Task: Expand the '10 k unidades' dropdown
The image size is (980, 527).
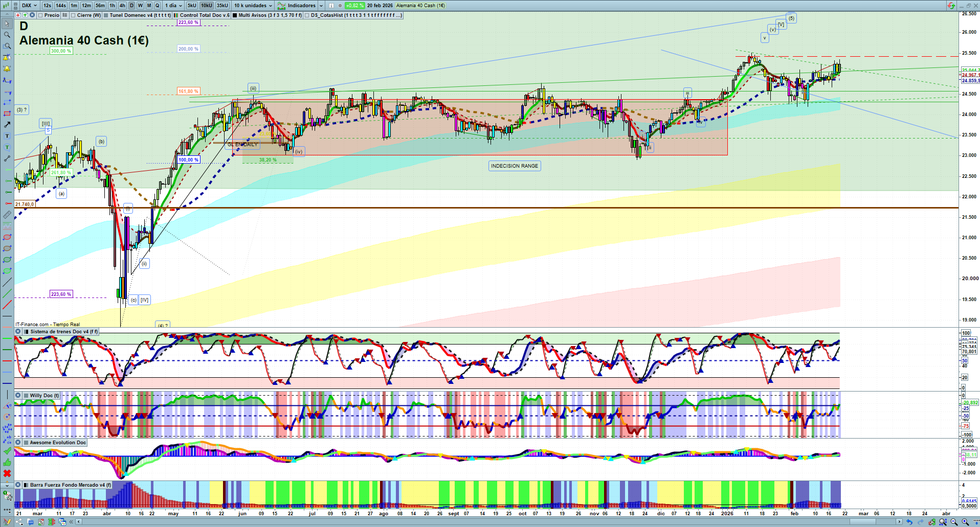Action: [x=253, y=6]
